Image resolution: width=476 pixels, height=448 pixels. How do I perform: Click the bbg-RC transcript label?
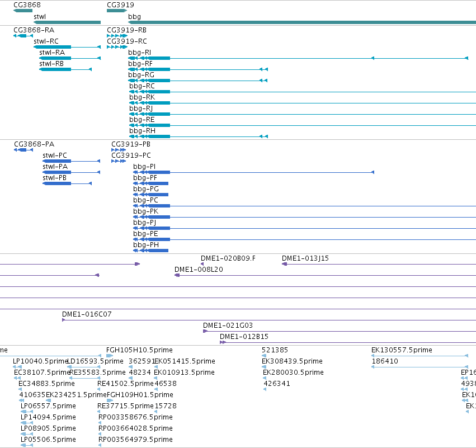(142, 86)
